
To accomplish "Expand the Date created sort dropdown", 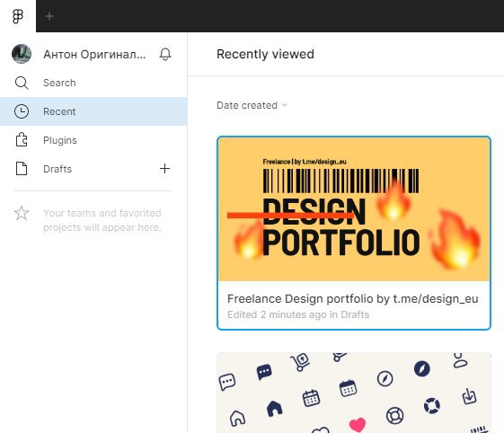I will 252,105.
